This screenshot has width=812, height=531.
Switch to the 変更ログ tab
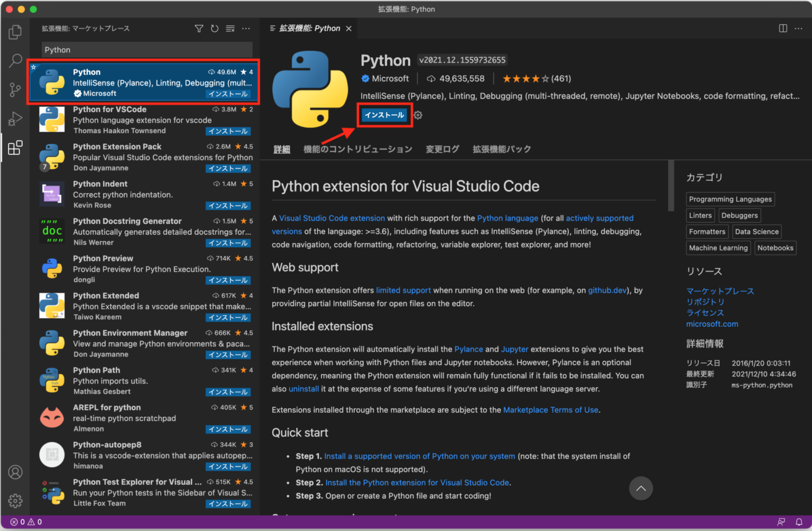(x=442, y=149)
